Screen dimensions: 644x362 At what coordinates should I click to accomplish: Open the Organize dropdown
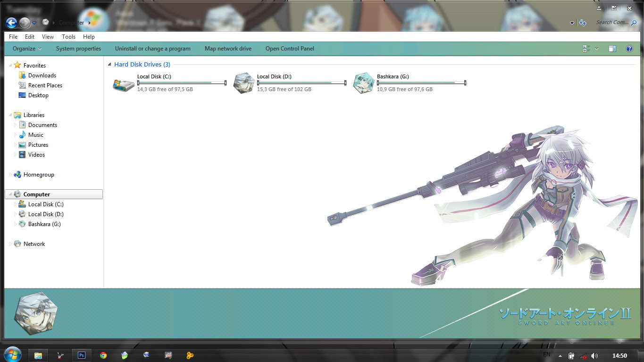point(27,49)
